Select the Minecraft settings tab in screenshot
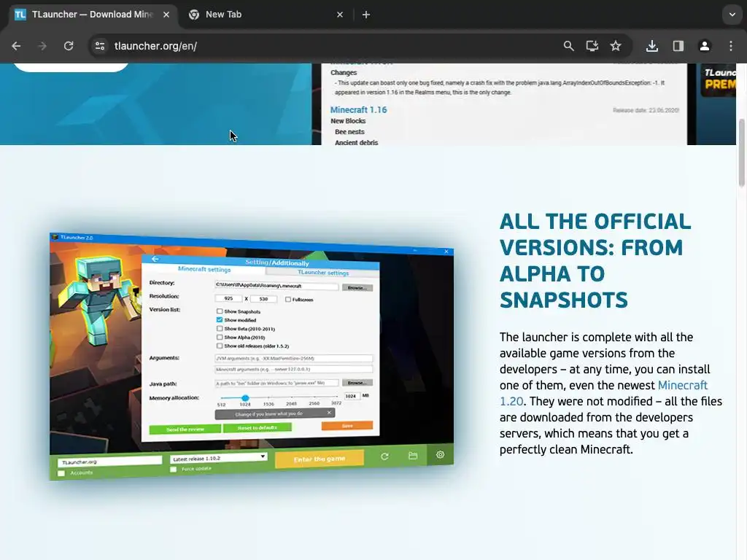This screenshot has height=560, width=747. coord(204,269)
